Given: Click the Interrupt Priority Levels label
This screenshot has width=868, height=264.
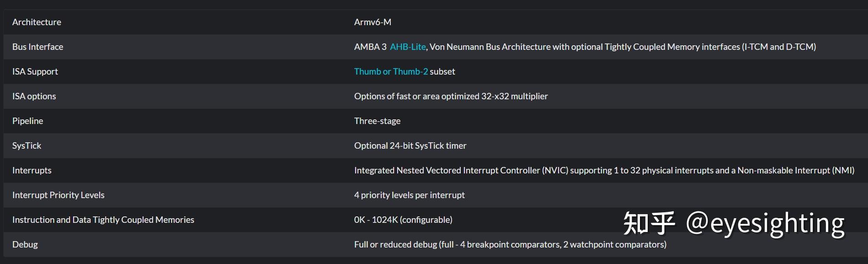Looking at the screenshot, I should click(x=58, y=195).
